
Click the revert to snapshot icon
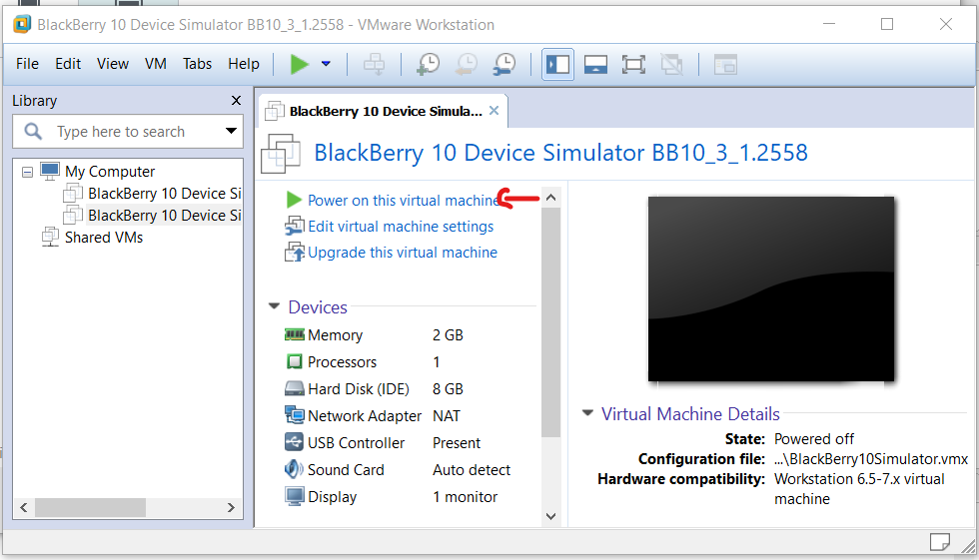(x=467, y=64)
